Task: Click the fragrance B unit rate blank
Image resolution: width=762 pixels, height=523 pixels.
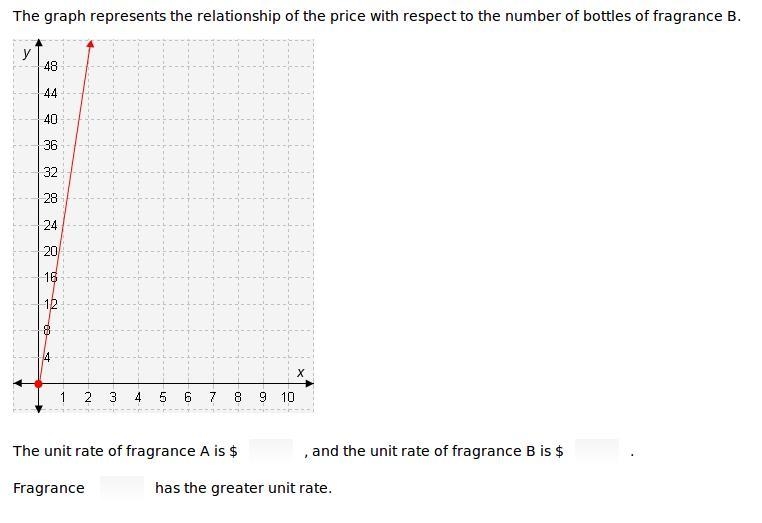Action: pos(597,451)
